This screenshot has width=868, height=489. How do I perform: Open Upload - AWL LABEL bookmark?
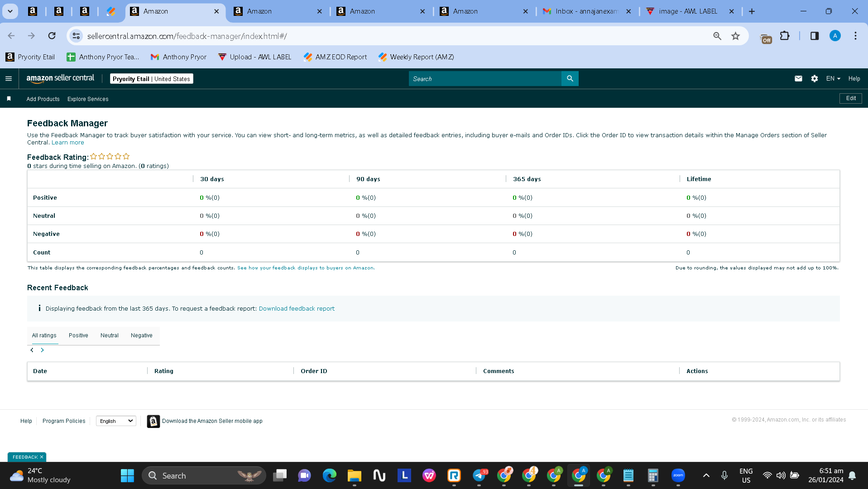coord(254,57)
